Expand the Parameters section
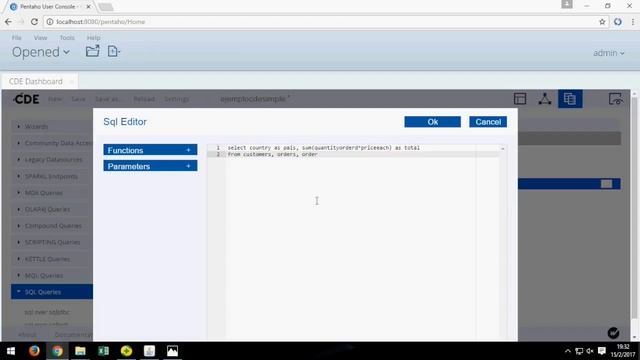 pos(150,166)
